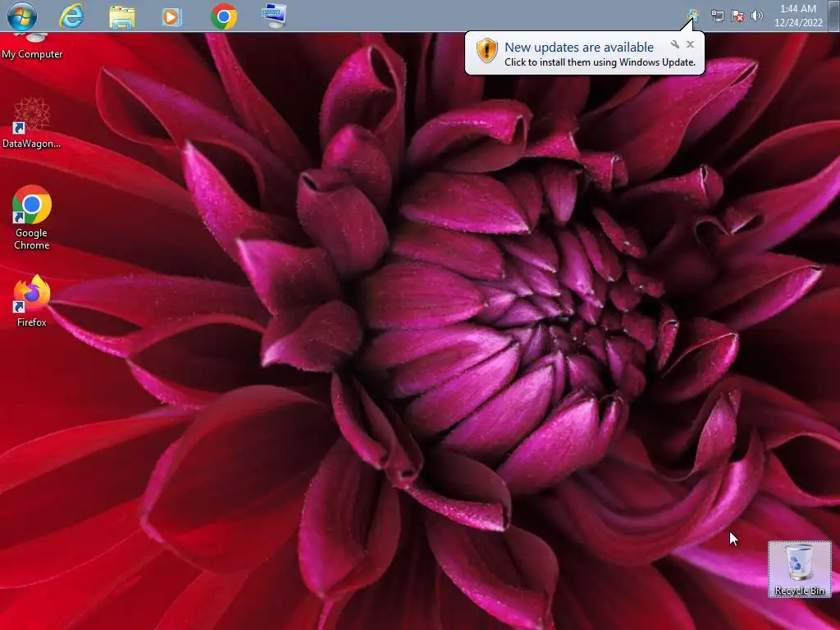Viewport: 840px width, 630px height.
Task: Open the network tray icon
Action: click(717, 16)
